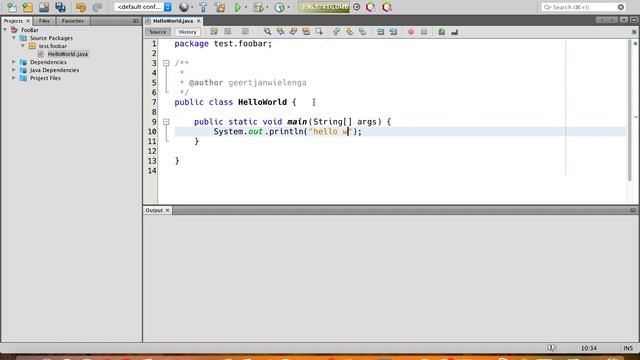
Task: Switch to Source view
Action: tap(158, 32)
